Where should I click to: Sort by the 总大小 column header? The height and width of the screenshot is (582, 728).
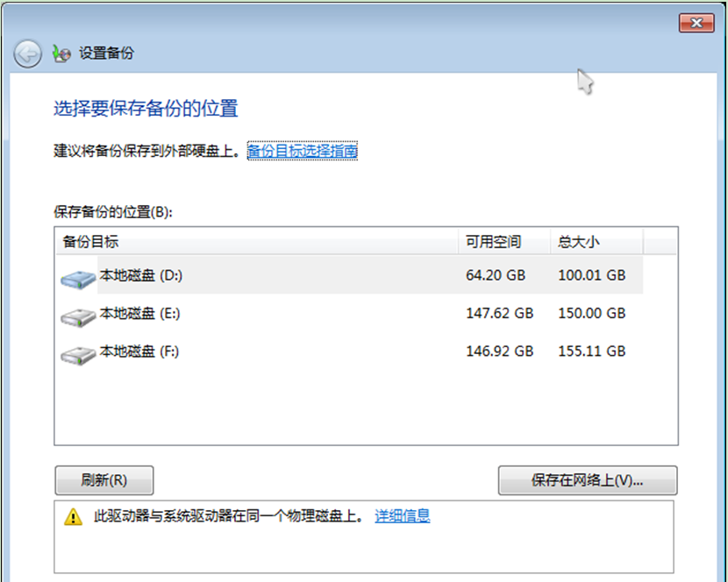(596, 242)
